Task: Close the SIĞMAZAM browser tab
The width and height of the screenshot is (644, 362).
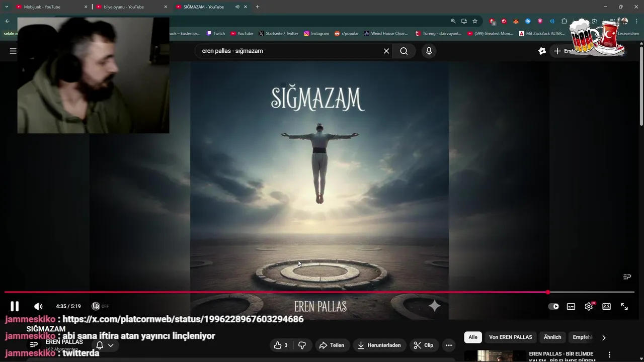Action: coord(246,7)
